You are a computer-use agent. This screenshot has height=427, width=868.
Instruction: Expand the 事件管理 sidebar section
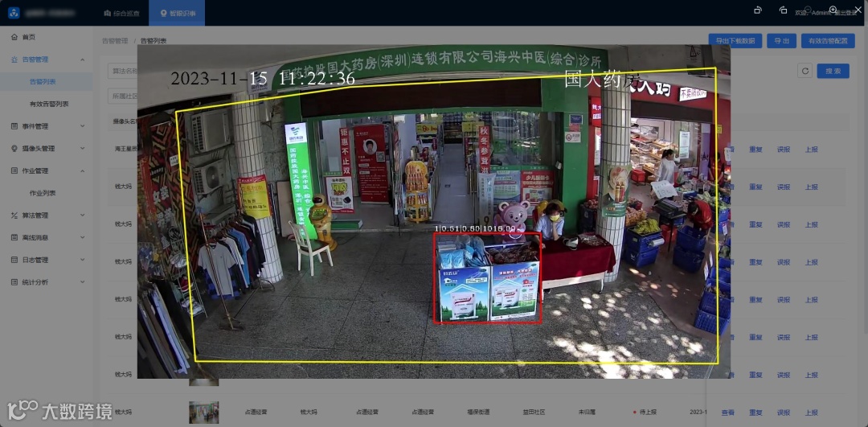[x=47, y=126]
